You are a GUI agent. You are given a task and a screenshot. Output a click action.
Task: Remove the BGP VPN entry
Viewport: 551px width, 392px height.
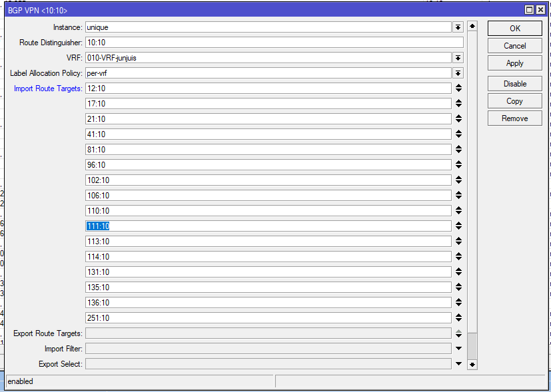click(514, 118)
